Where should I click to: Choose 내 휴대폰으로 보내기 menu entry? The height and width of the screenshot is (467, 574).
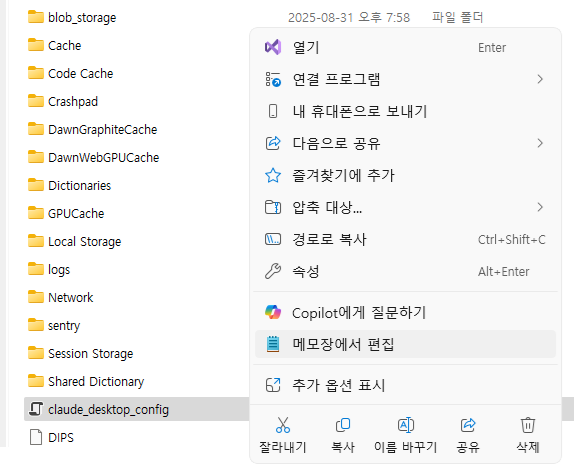[x=406, y=111]
